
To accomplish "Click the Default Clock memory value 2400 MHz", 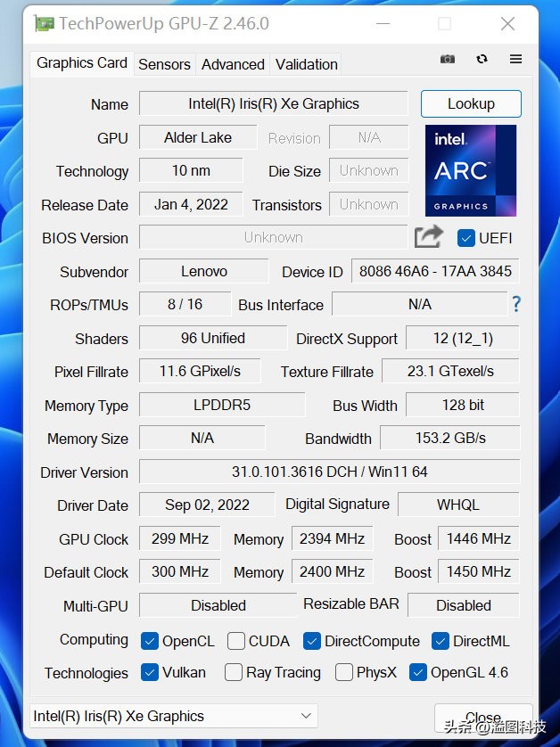I will coord(332,571).
